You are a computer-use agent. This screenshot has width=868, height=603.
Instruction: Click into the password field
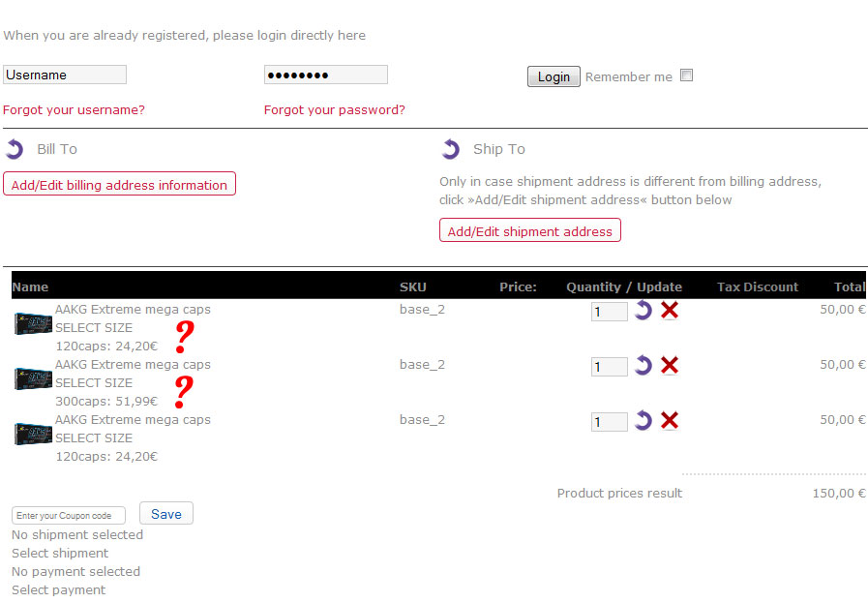pyautogui.click(x=325, y=75)
